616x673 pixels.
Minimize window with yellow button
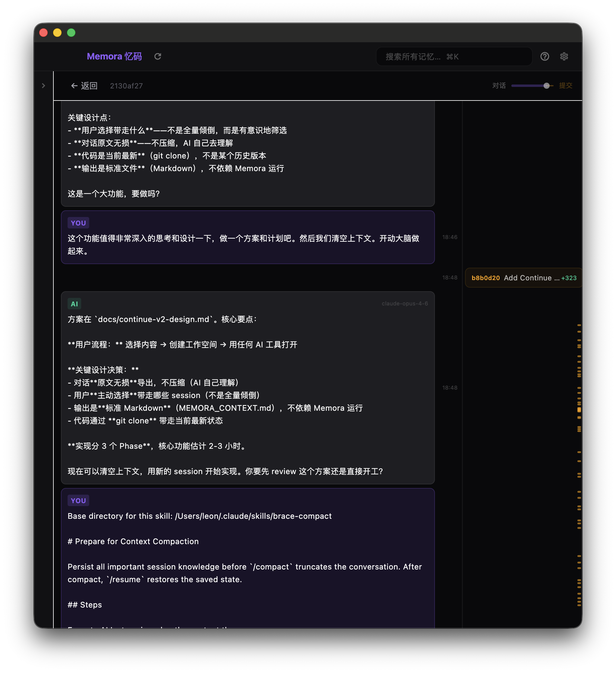(57, 33)
